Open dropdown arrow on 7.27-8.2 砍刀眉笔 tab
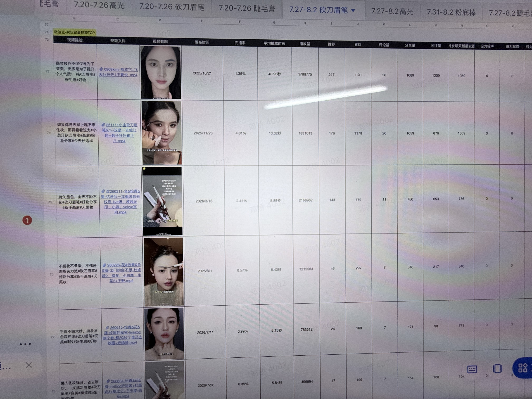This screenshot has width=532, height=399. tap(353, 11)
